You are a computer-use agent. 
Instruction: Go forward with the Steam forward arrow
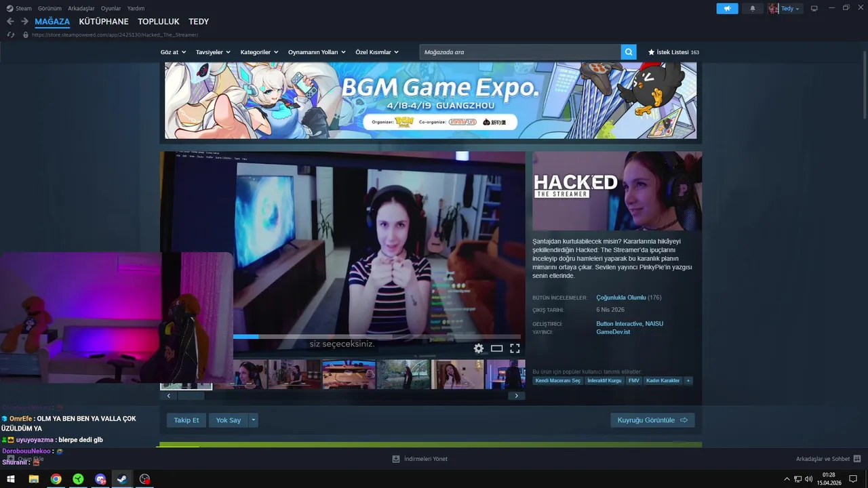(24, 22)
